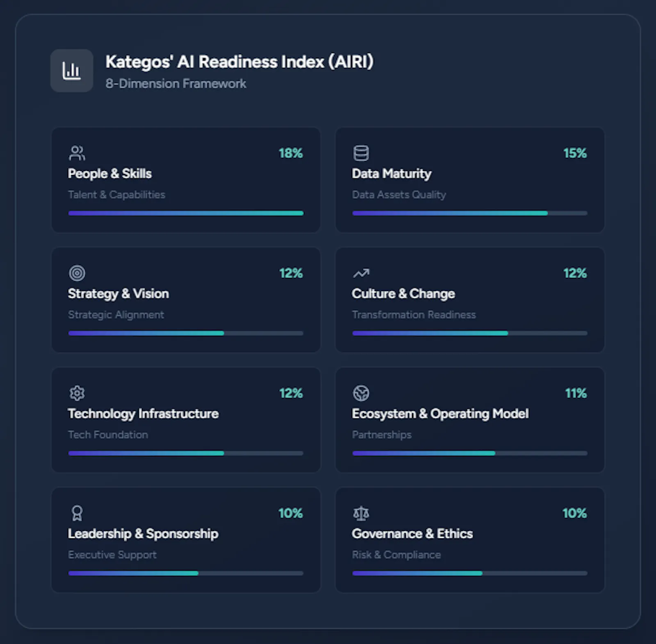Click the 12% value on Strategy & Vision
Image resolution: width=656 pixels, height=644 pixels.
pyautogui.click(x=291, y=273)
